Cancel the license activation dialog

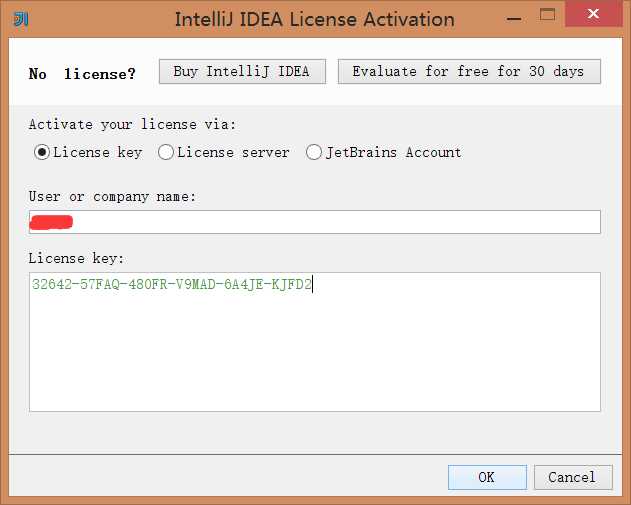coord(573,477)
